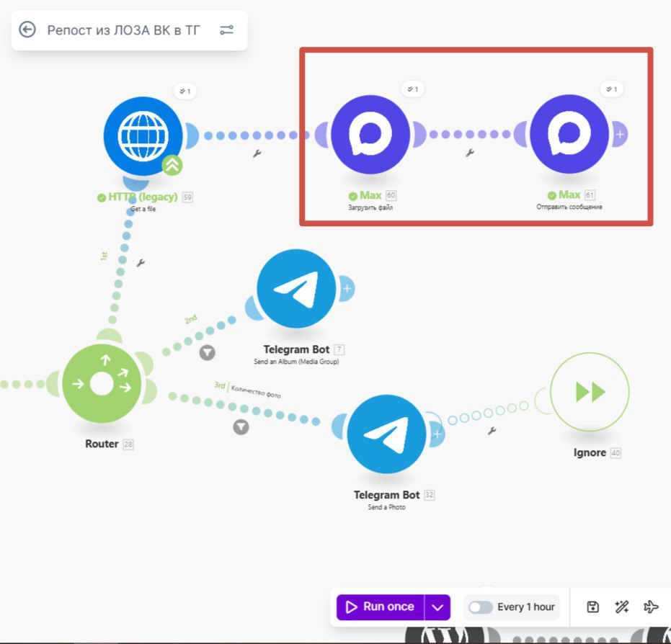Click the save scenario floppy disk icon
Viewport: 671px width, 644px height.
click(x=592, y=607)
